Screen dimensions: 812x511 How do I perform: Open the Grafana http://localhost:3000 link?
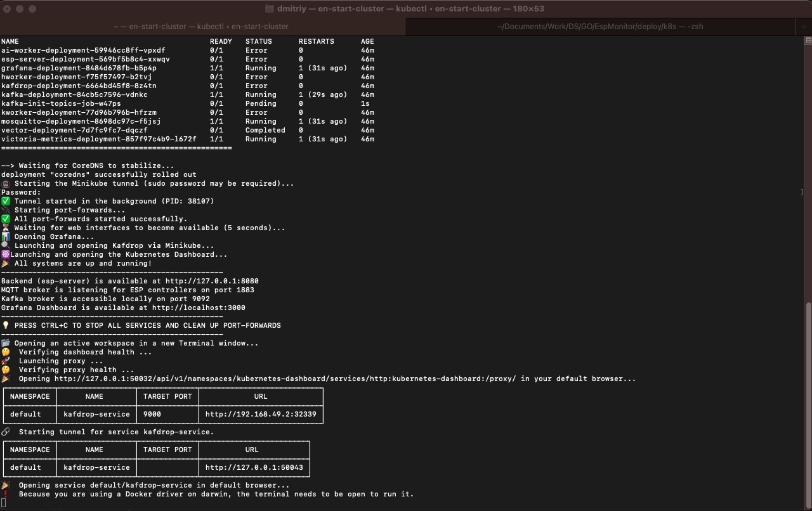point(199,307)
